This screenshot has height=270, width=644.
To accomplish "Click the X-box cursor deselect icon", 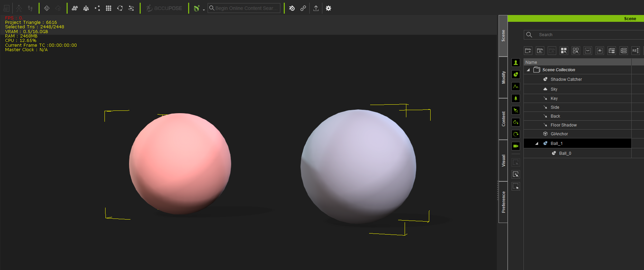I will coord(516,175).
